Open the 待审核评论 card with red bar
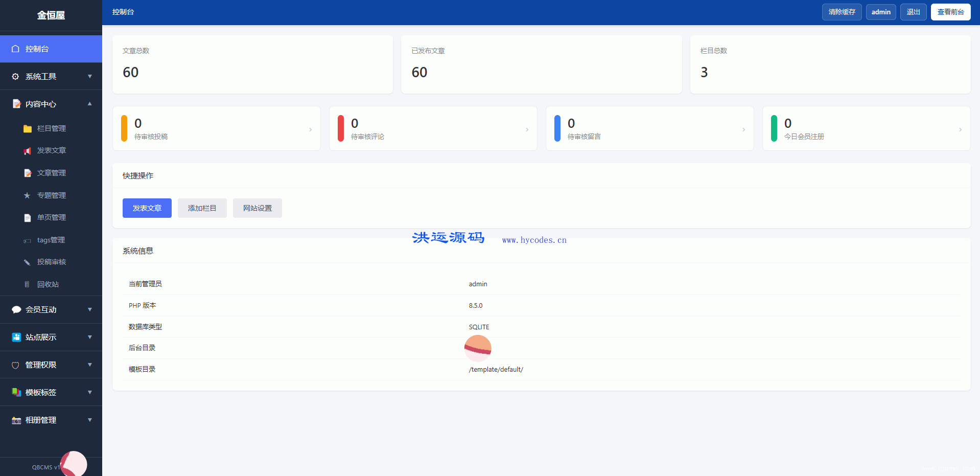 point(433,128)
